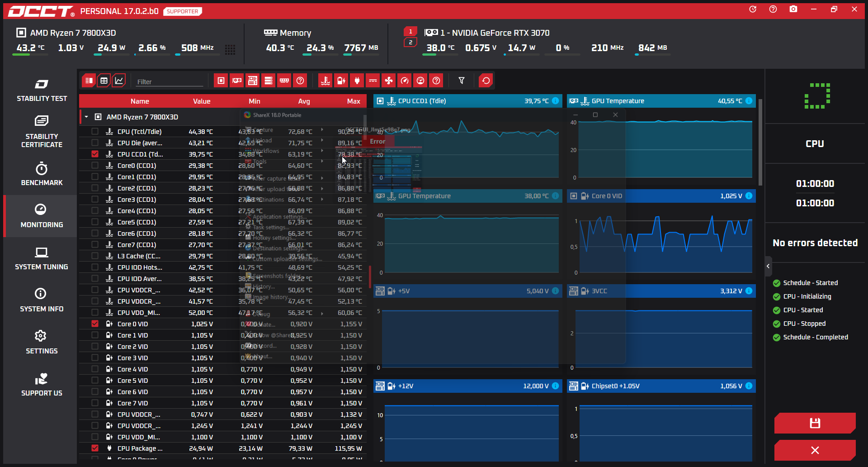Check the L3 Cache sensor checkbox
The image size is (868, 467).
click(x=95, y=256)
